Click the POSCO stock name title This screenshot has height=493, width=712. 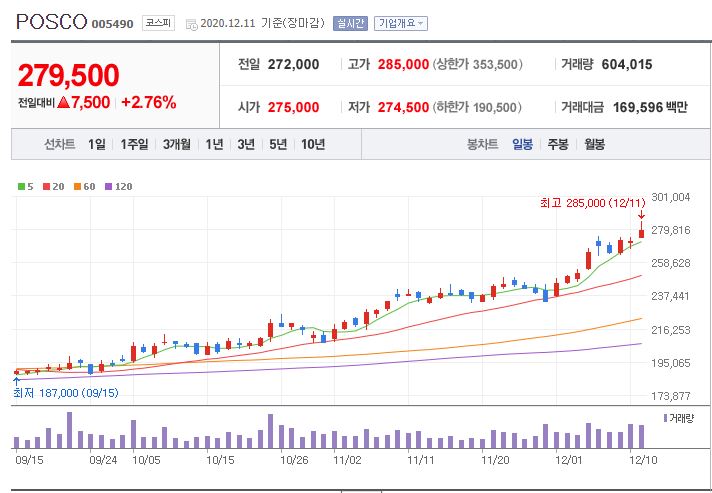51,22
